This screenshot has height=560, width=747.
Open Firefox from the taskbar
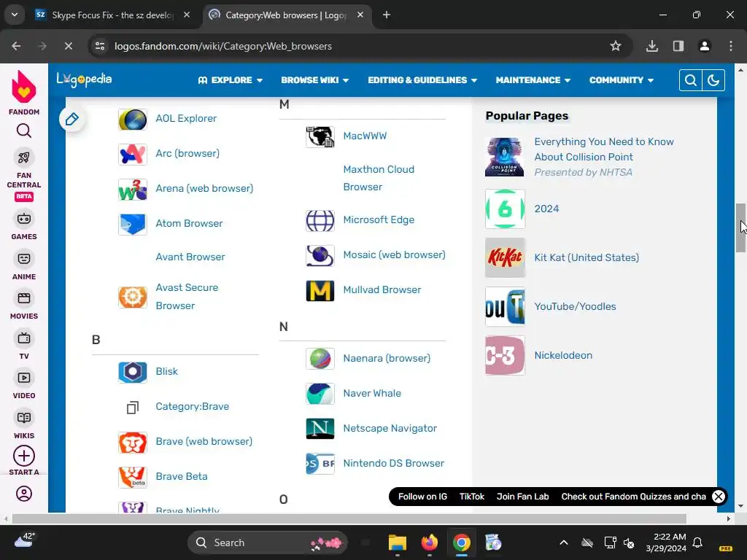point(429,542)
